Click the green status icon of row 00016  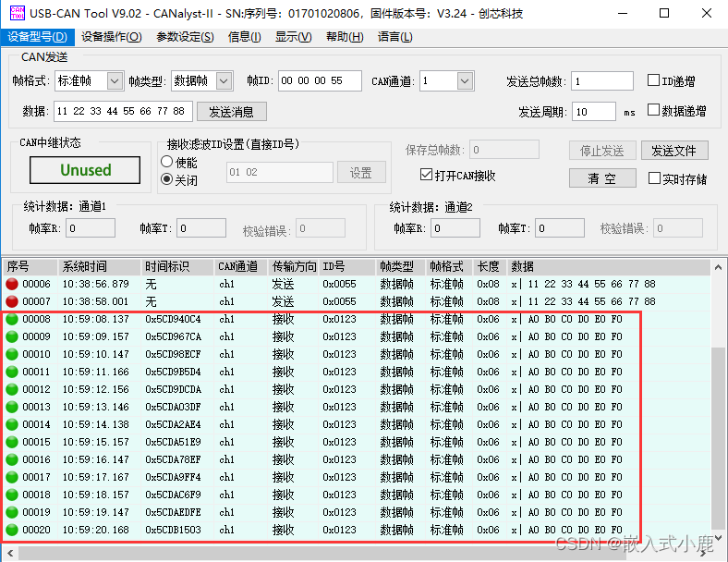coord(12,459)
